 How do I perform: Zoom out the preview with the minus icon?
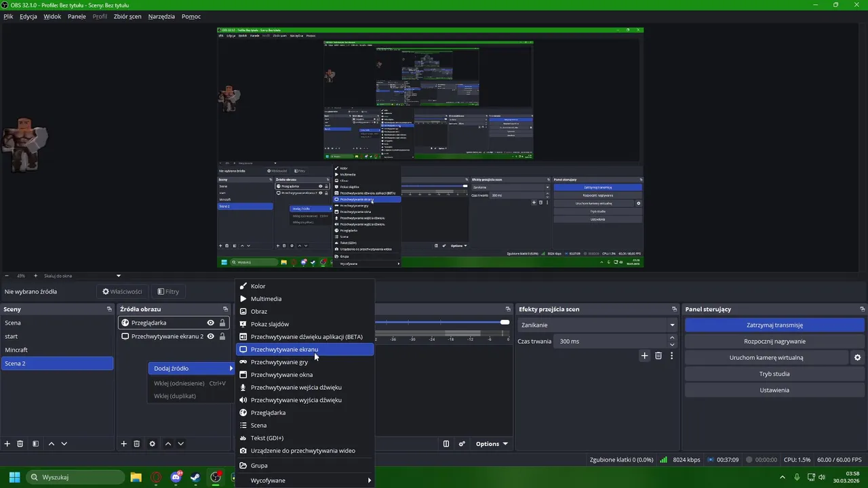[7, 276]
